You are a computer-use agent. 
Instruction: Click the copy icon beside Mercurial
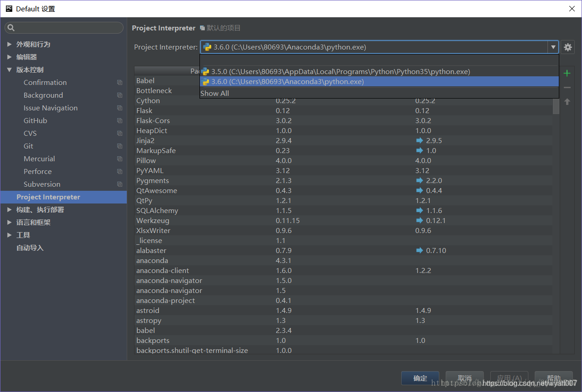[119, 159]
